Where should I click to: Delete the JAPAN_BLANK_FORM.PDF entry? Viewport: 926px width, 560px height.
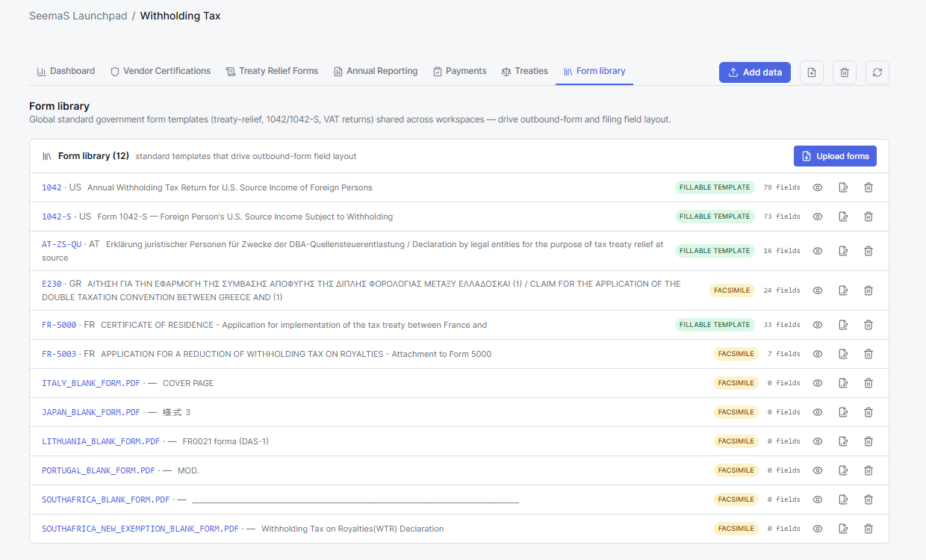pos(868,412)
